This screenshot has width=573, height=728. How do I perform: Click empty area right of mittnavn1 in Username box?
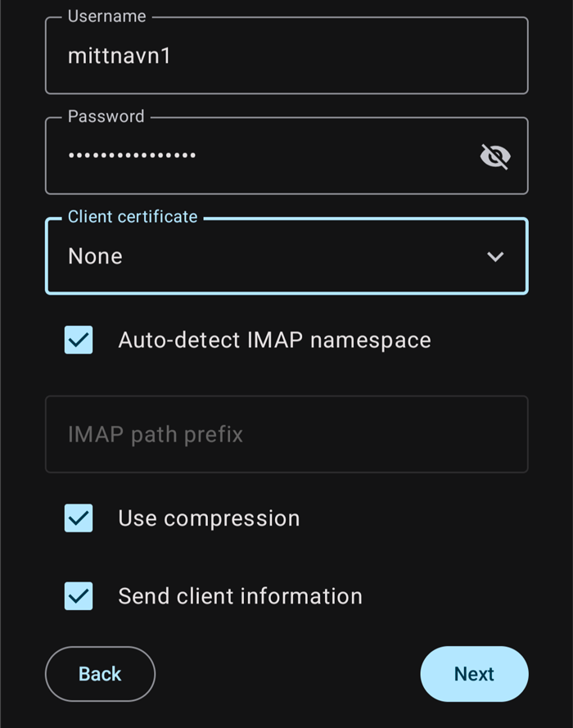coord(348,56)
